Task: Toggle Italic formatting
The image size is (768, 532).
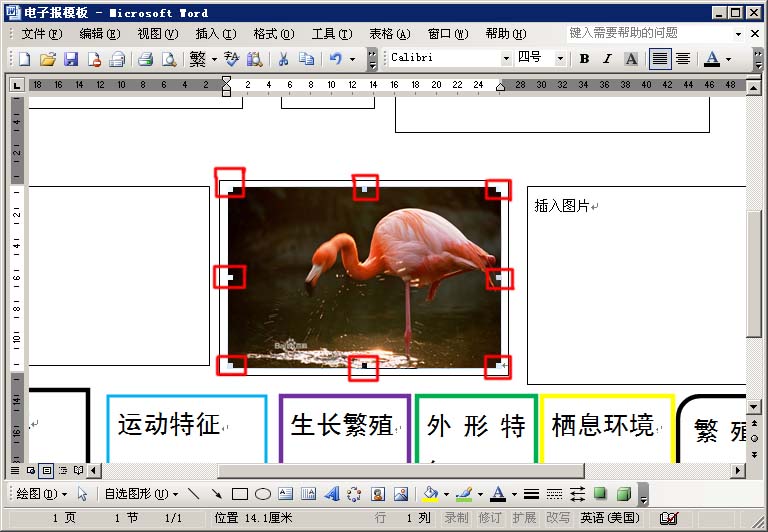Action: coord(607,59)
